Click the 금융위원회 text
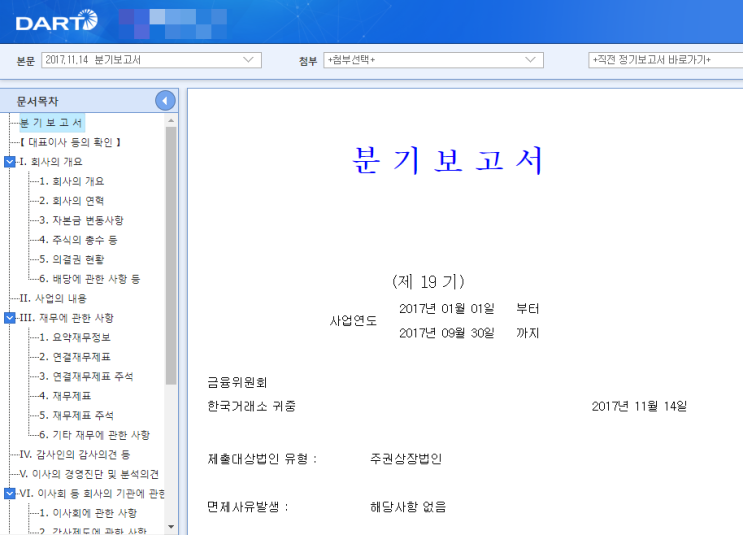743x535 pixels. coord(237,382)
